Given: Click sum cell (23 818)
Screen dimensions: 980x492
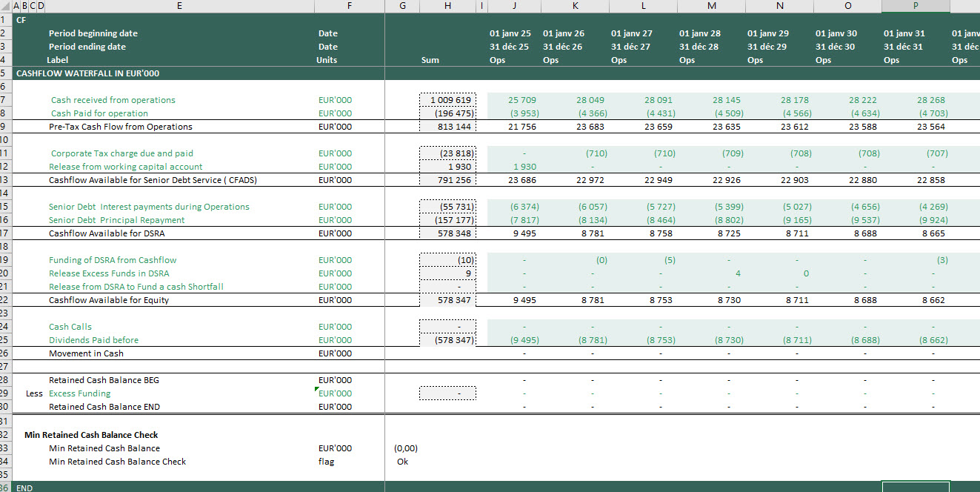Looking at the screenshot, I should pyautogui.click(x=447, y=153).
